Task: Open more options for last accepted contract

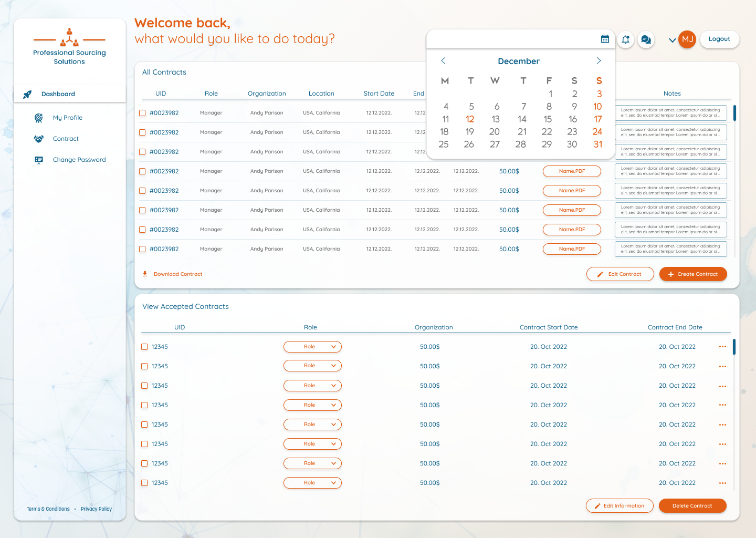Action: [722, 483]
